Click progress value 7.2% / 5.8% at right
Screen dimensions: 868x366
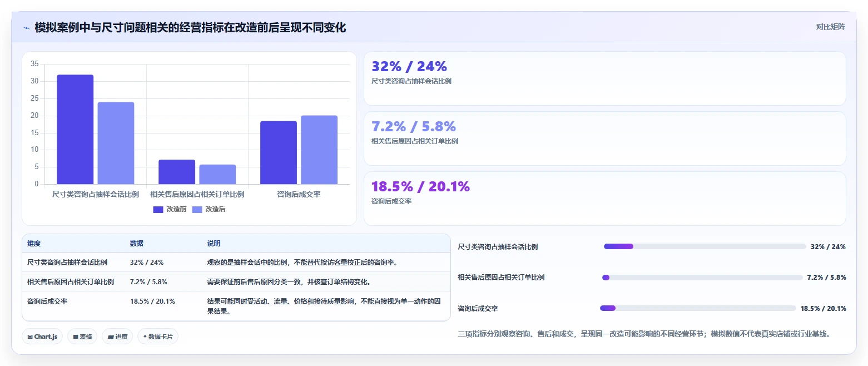point(826,277)
